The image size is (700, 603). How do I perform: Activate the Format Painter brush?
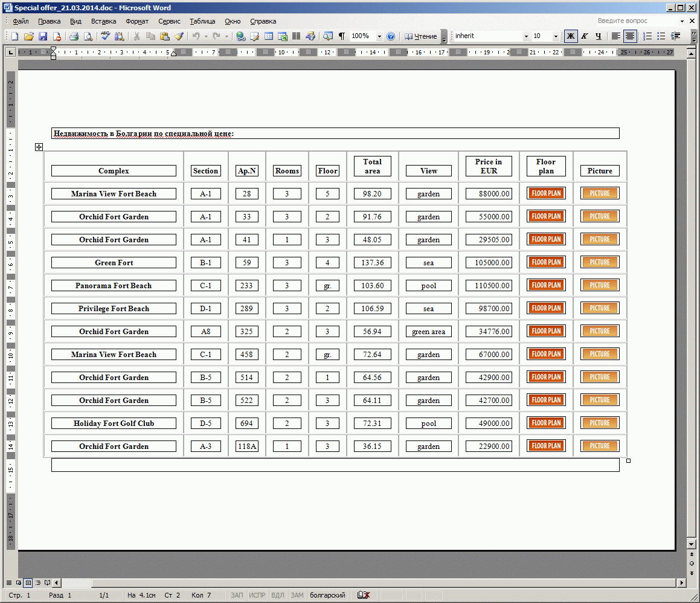tap(179, 36)
